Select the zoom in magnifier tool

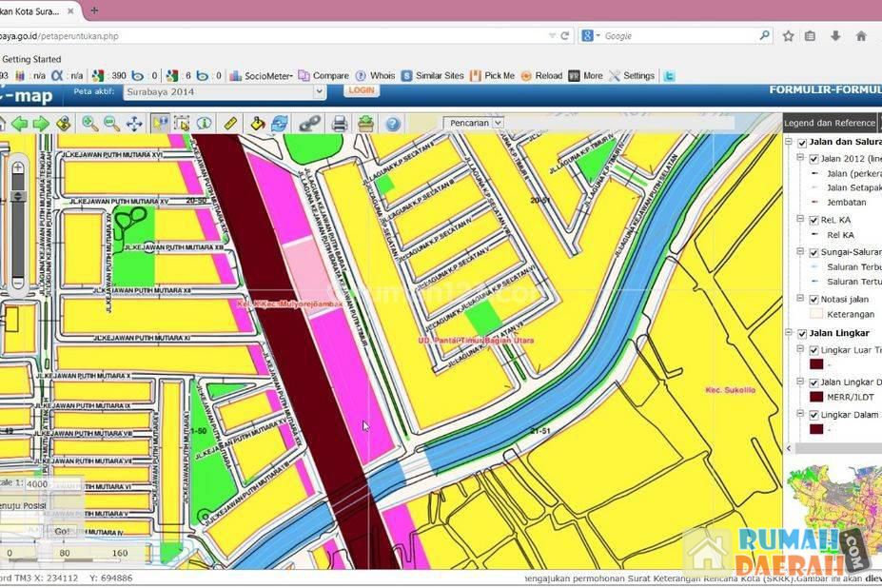pos(89,124)
